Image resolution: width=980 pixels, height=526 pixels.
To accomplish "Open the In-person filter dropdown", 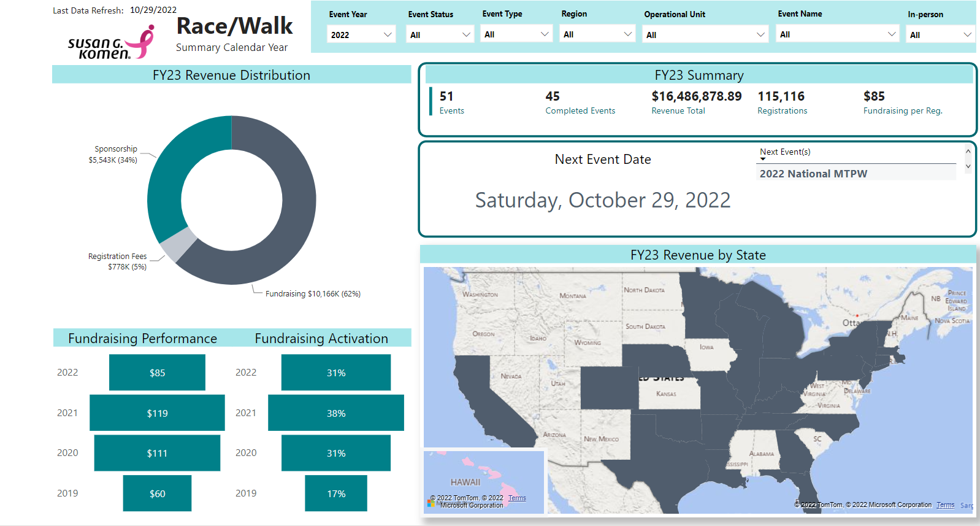I will (x=940, y=35).
